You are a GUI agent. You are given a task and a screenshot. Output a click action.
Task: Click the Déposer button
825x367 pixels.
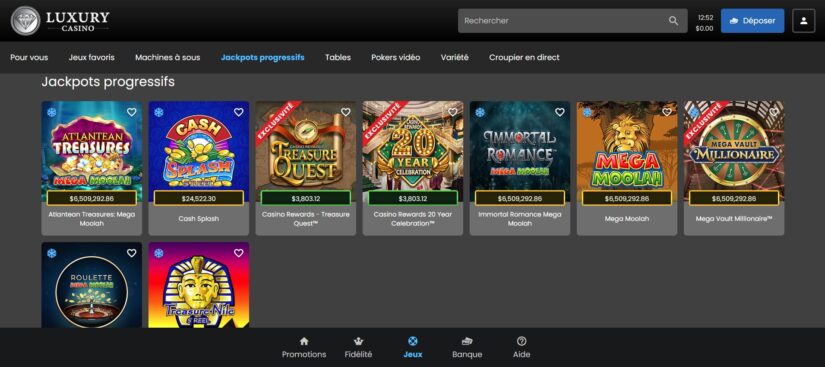752,21
